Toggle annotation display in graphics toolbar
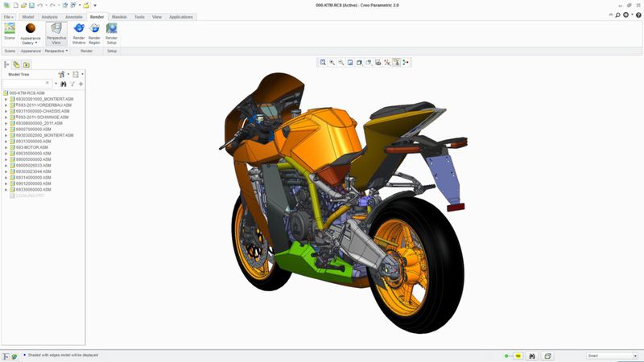The image size is (644, 362). coord(396,63)
